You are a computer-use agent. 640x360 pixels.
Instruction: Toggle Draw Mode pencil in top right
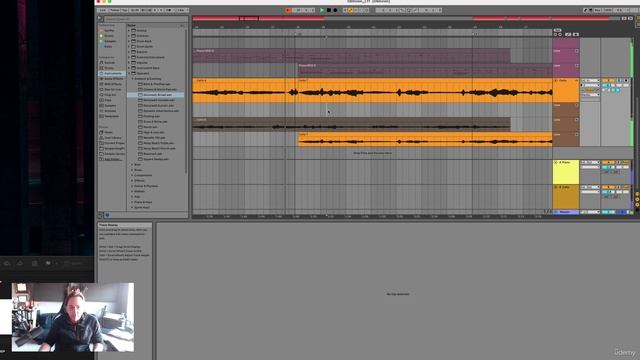[x=586, y=10]
